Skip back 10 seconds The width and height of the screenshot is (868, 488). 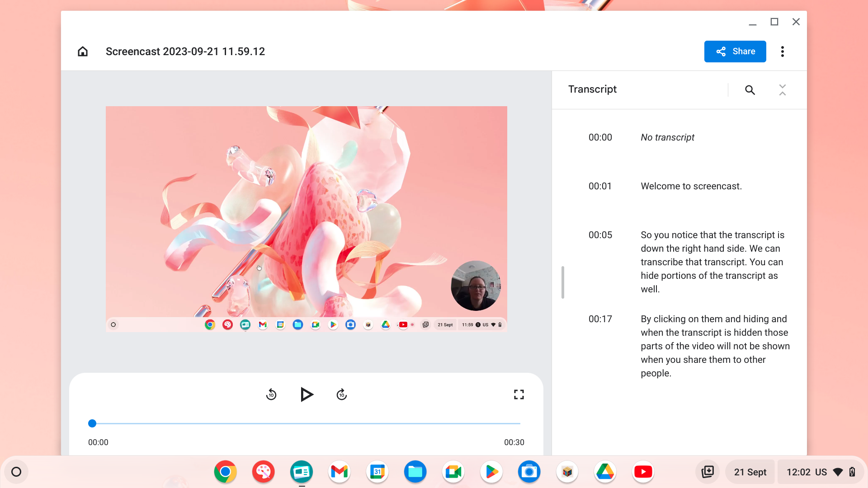tap(271, 394)
